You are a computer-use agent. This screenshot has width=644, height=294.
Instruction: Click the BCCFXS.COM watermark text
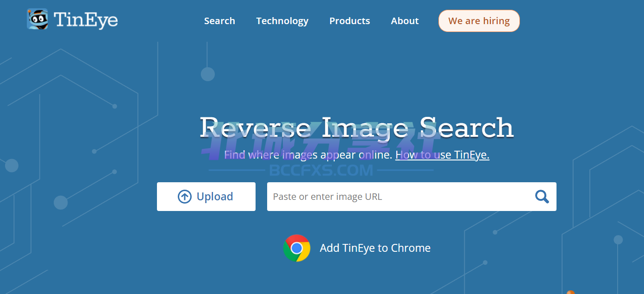point(321,171)
